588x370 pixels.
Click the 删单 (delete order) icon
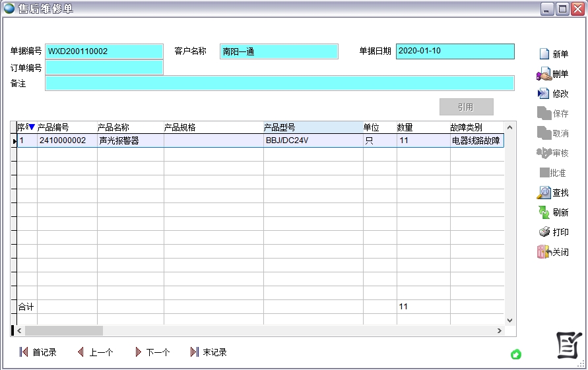[x=544, y=74]
